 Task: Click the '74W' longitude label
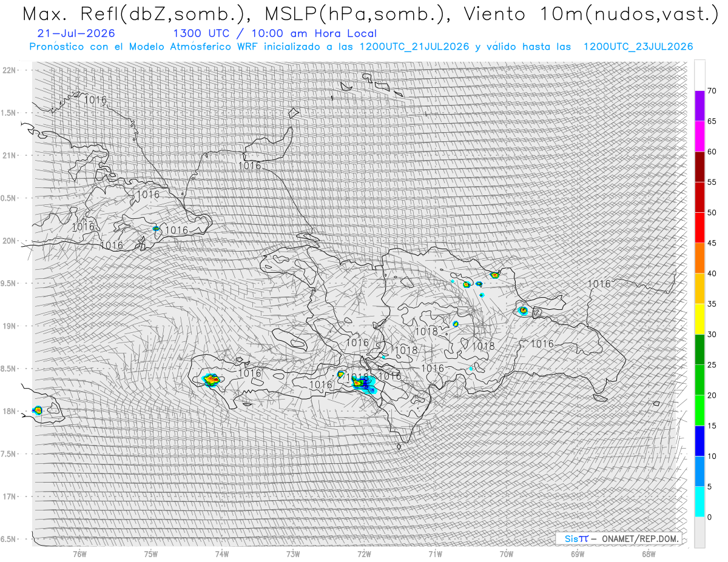coord(222,554)
